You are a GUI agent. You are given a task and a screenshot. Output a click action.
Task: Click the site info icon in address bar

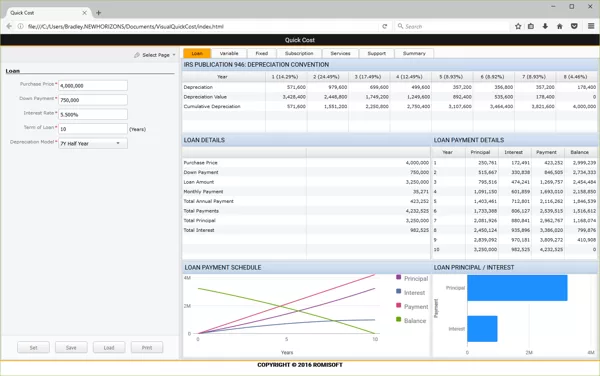(x=20, y=26)
